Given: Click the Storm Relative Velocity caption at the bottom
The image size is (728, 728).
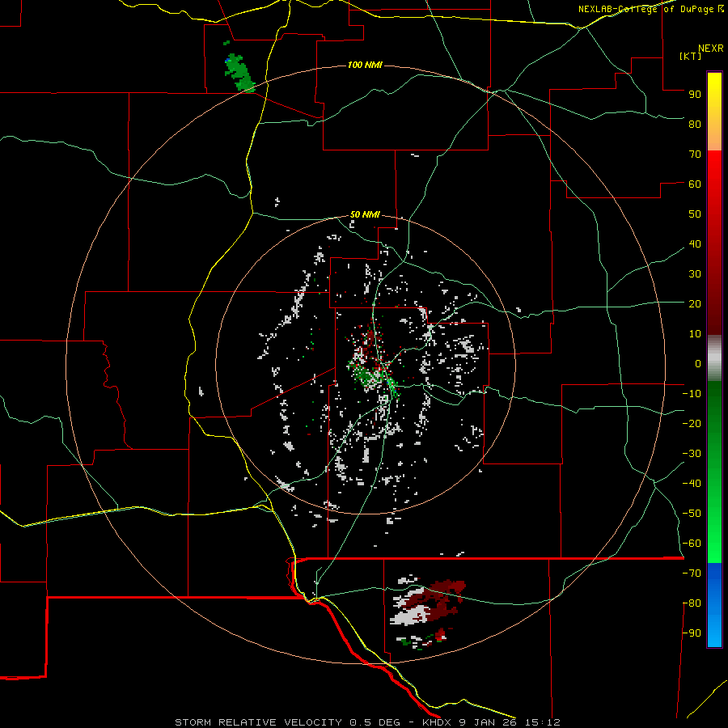Looking at the screenshot, I should click(367, 722).
